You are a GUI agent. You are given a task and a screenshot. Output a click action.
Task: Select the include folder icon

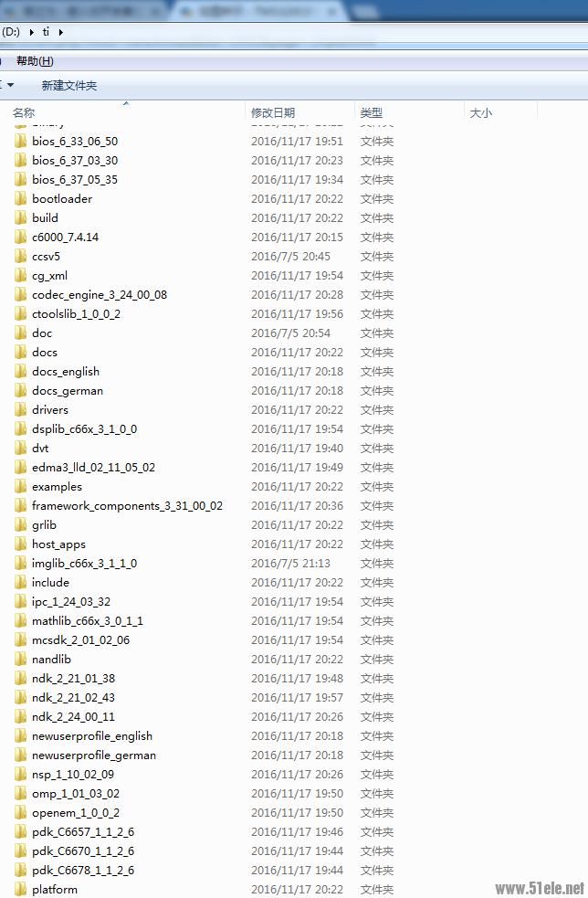tap(21, 583)
